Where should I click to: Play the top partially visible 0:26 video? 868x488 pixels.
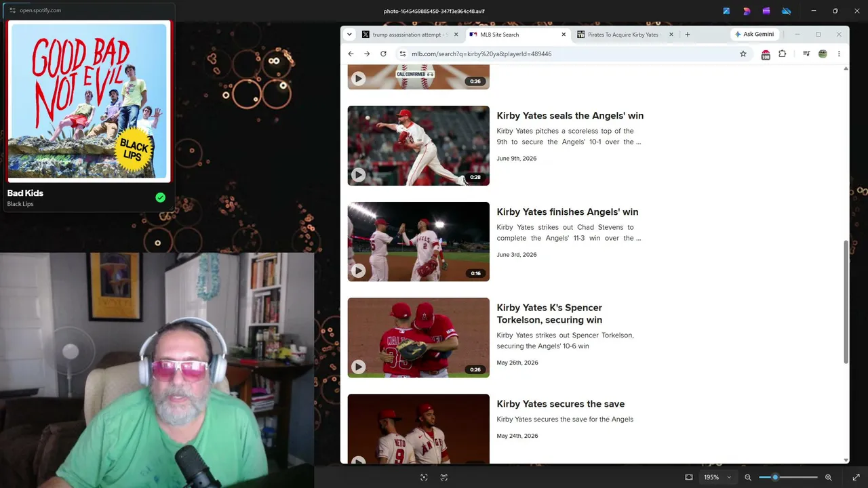pos(359,79)
